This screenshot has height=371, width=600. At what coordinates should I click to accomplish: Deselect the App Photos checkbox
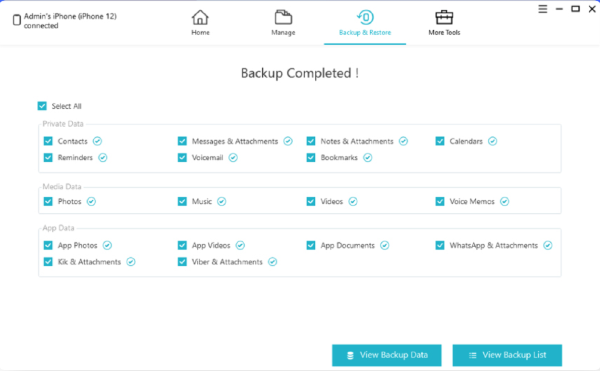pos(48,246)
